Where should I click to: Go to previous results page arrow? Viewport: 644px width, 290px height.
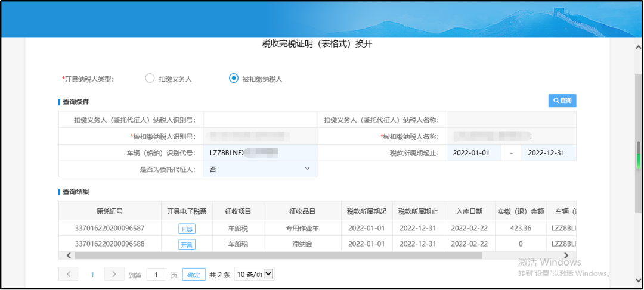click(69, 274)
